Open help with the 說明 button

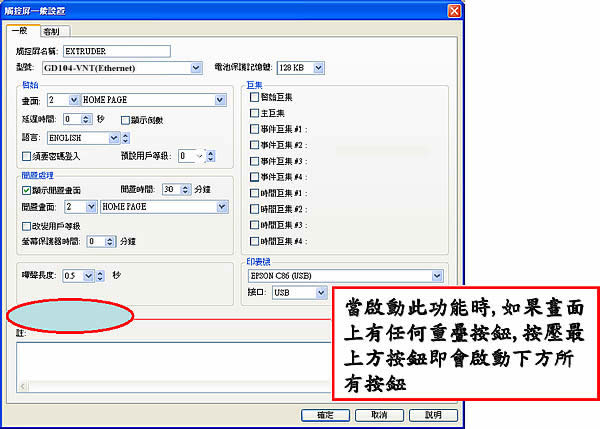click(433, 414)
